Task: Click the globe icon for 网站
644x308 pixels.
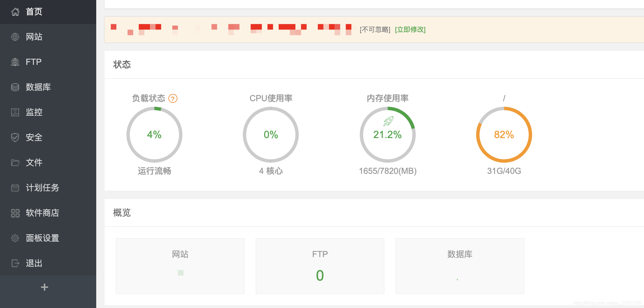Action: (x=15, y=37)
